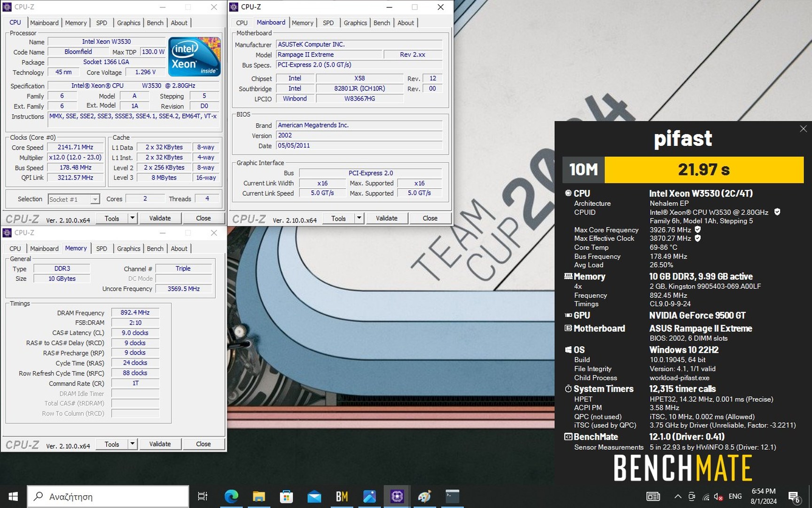812x508 pixels.
Task: Click the Core Voltage value 1.296 V
Action: 145,72
